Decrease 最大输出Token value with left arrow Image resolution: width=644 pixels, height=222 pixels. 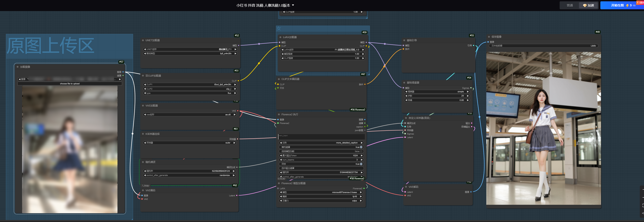click(281, 156)
